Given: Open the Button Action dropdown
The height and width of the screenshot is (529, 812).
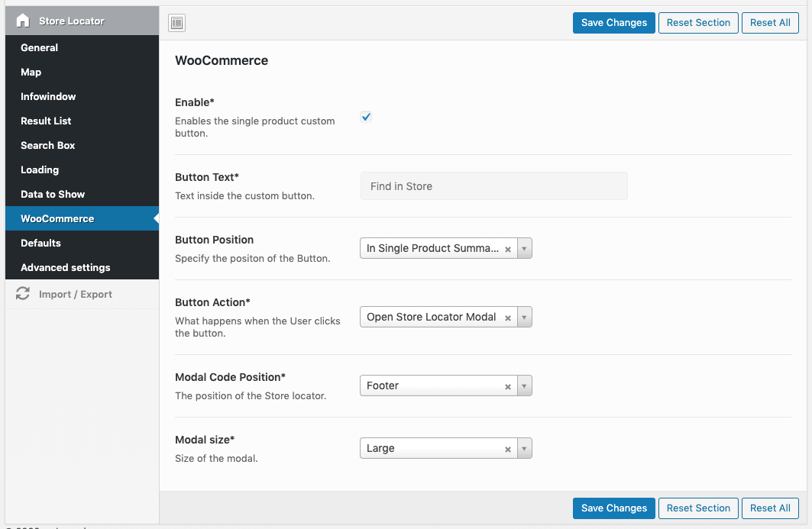Looking at the screenshot, I should coord(524,317).
